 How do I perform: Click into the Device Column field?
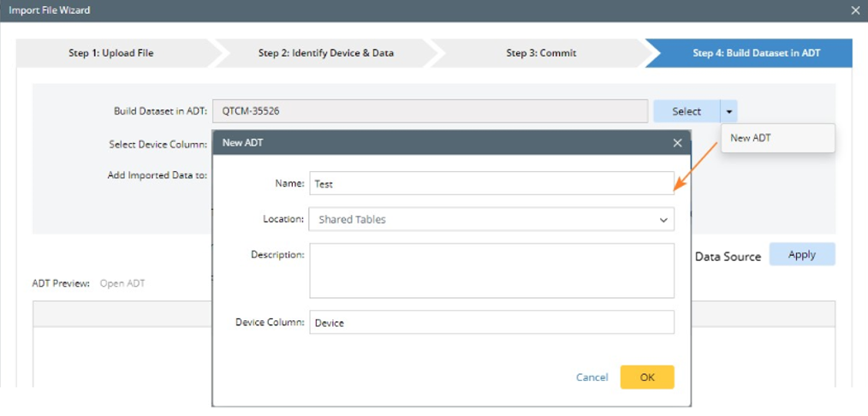click(x=491, y=323)
